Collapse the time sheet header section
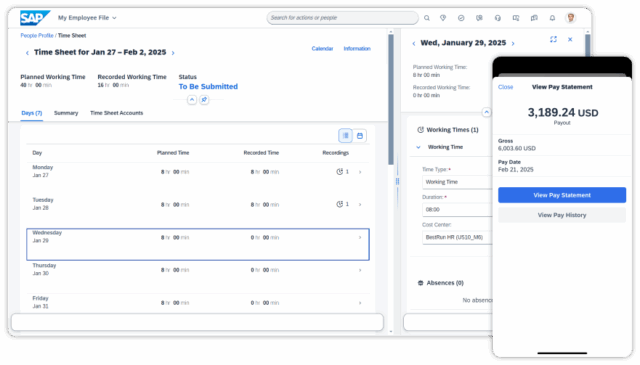Screen dimensions: 640x365 point(192,100)
